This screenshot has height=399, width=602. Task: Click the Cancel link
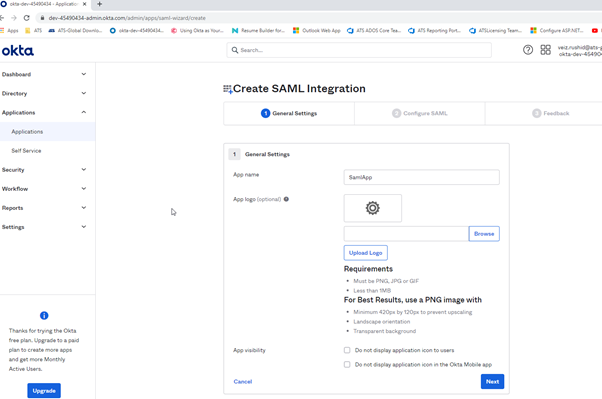point(243,381)
